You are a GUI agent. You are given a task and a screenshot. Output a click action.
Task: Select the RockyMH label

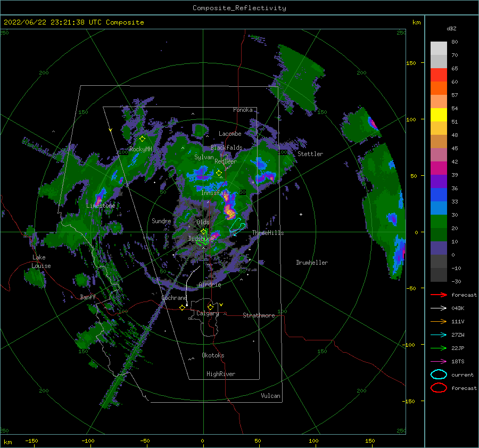pos(141,149)
